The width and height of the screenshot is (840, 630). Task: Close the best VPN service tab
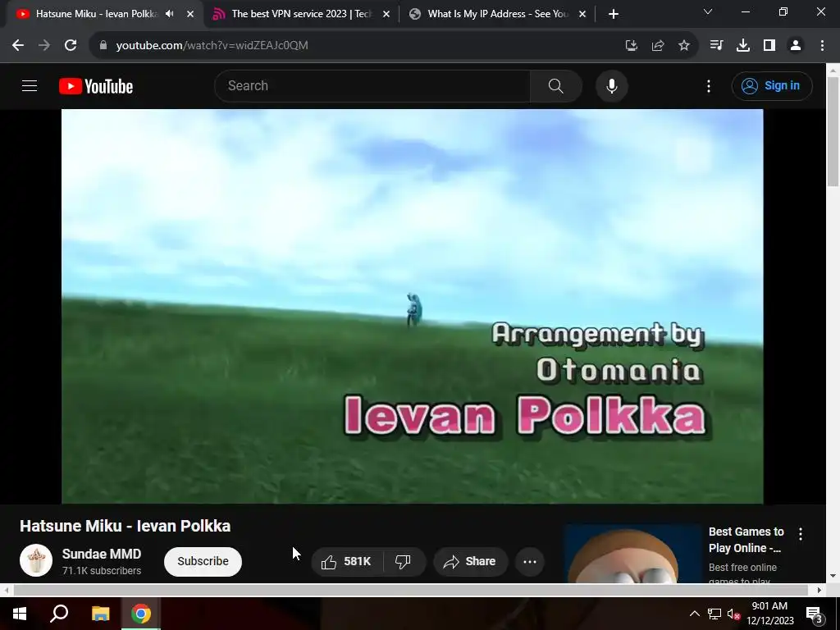(x=386, y=14)
